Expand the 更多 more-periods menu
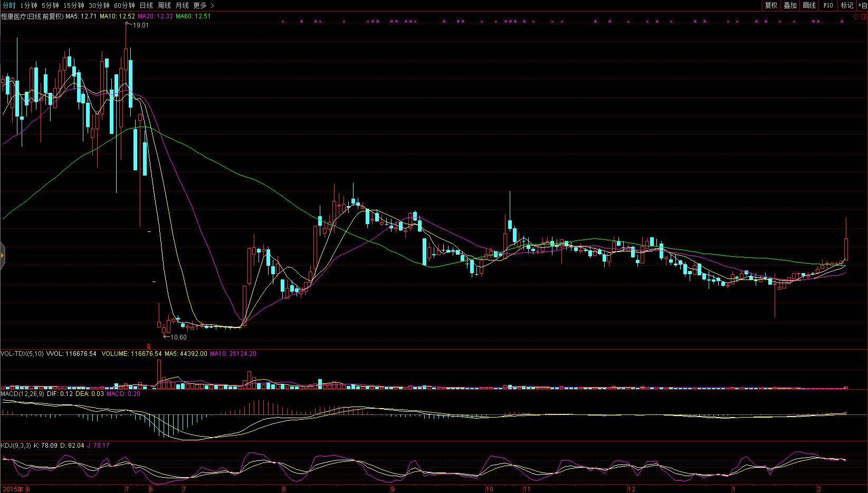This screenshot has width=868, height=493. tap(204, 5)
